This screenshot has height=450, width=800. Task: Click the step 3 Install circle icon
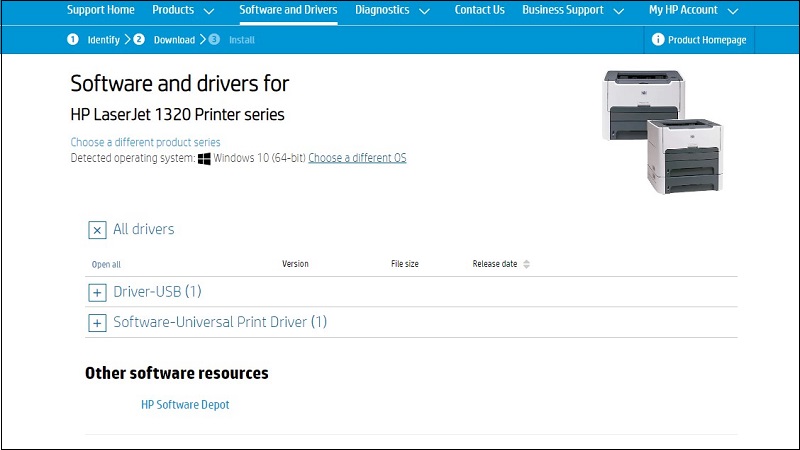(x=214, y=40)
